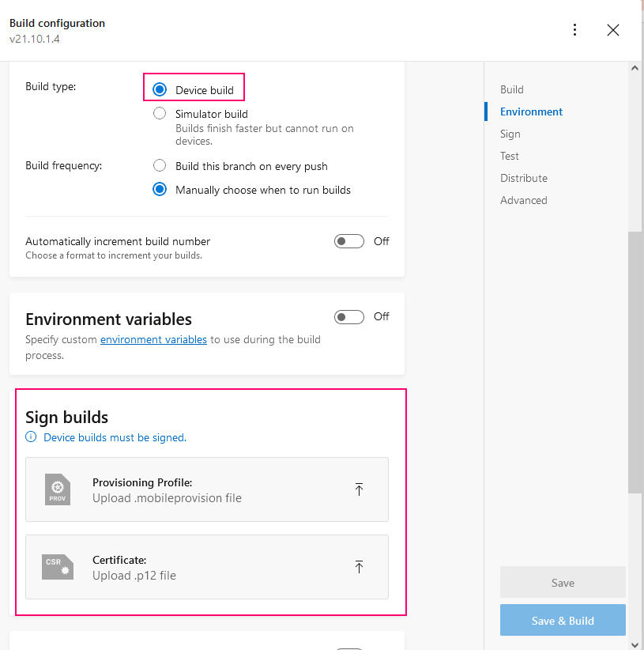The image size is (644, 650).
Task: Open the environment variables documentation link
Action: [153, 339]
